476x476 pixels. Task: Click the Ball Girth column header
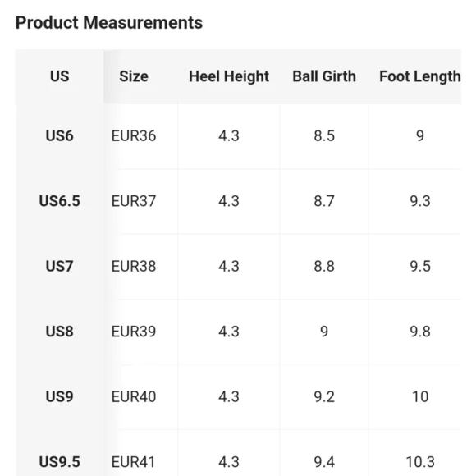pos(324,76)
